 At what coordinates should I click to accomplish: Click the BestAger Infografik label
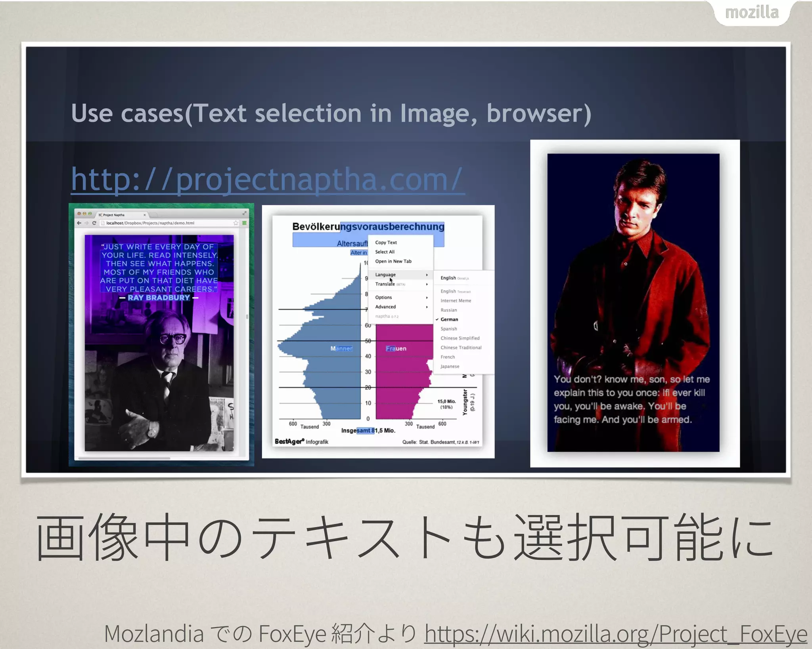301,442
